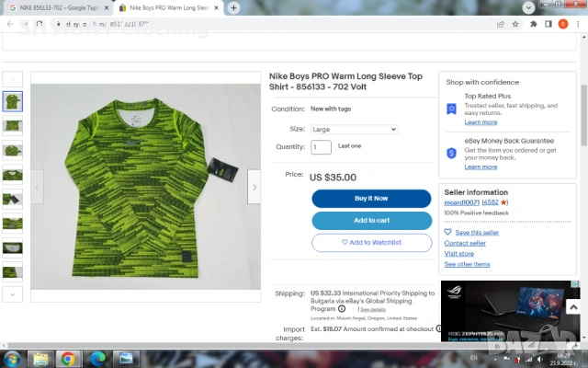Show previous product image with left arrow
The height and width of the screenshot is (368, 588).
[x=37, y=187]
